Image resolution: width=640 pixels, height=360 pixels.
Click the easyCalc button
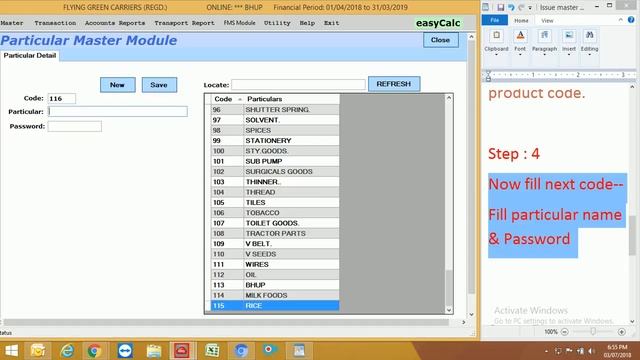point(438,23)
